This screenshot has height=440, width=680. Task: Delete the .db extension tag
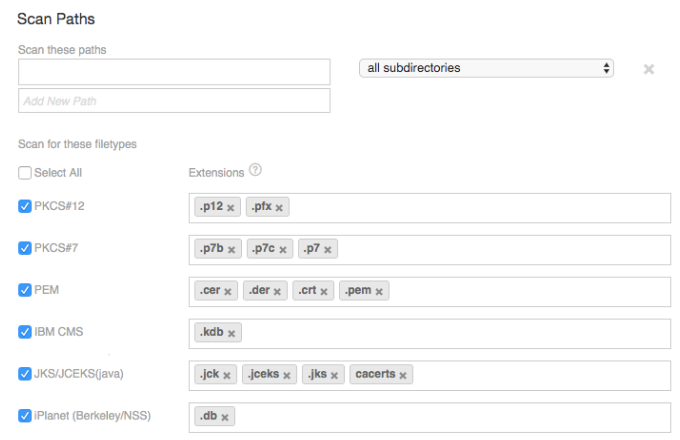click(225, 417)
